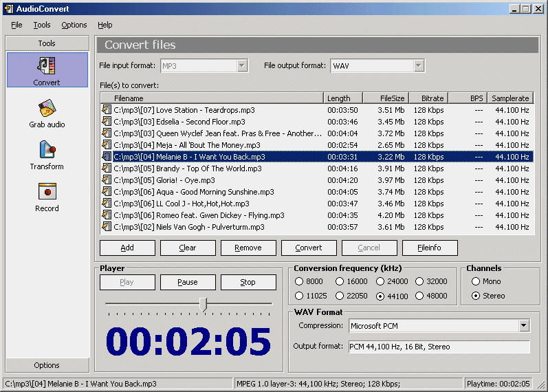Click file icon of Gloria! - Oye.mp3
The image size is (548, 392).
[x=107, y=180]
